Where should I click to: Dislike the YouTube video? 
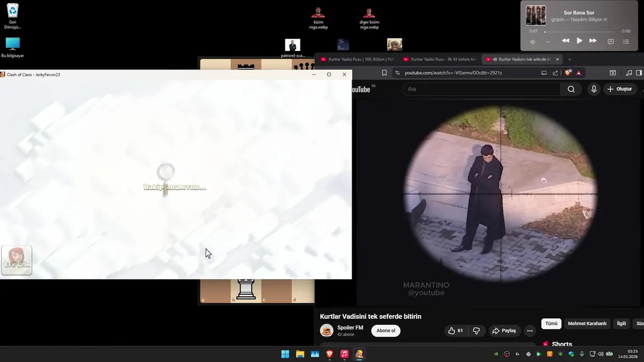pyautogui.click(x=476, y=331)
